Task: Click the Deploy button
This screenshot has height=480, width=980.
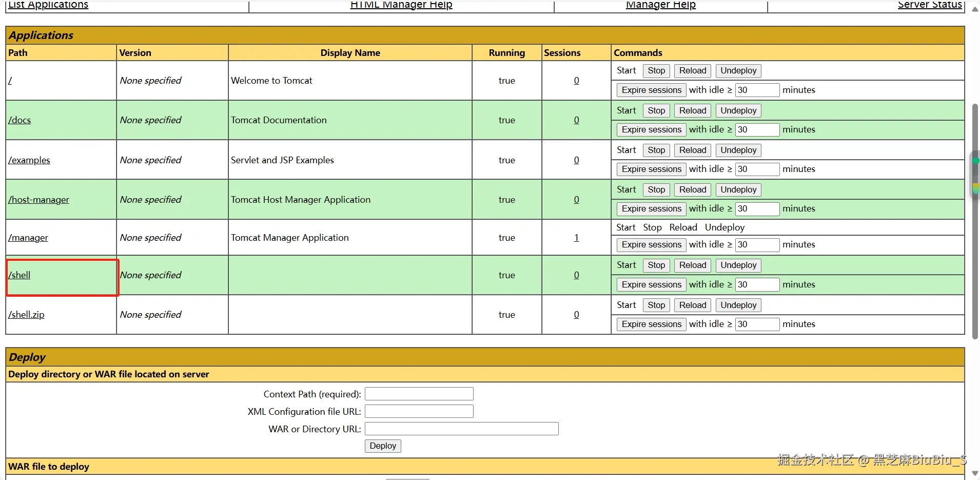Action: [383, 446]
